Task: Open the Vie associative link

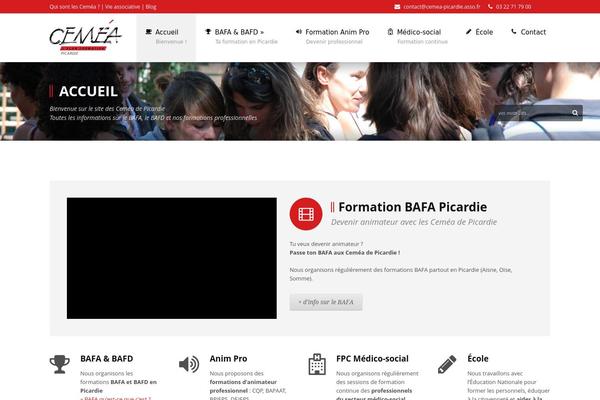Action: (122, 7)
